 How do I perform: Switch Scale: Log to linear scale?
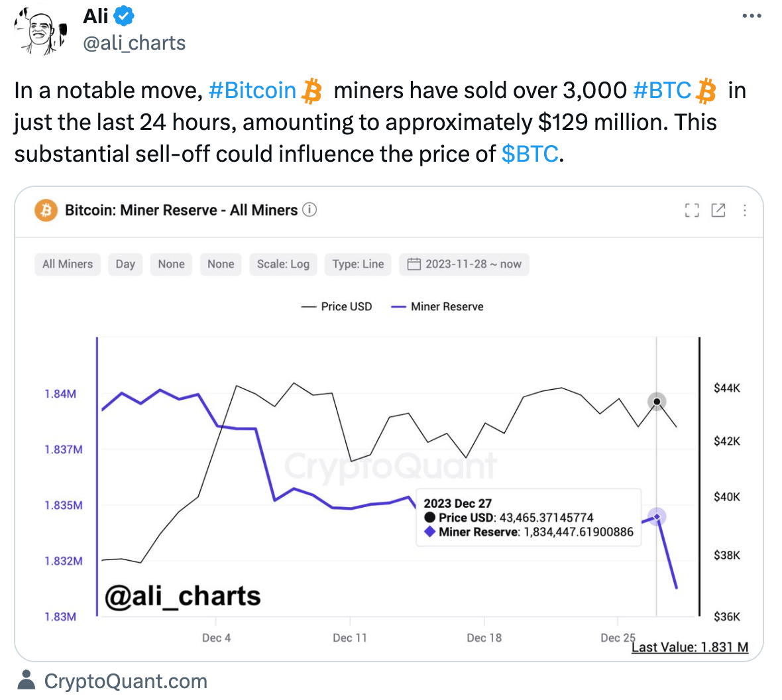(x=283, y=264)
